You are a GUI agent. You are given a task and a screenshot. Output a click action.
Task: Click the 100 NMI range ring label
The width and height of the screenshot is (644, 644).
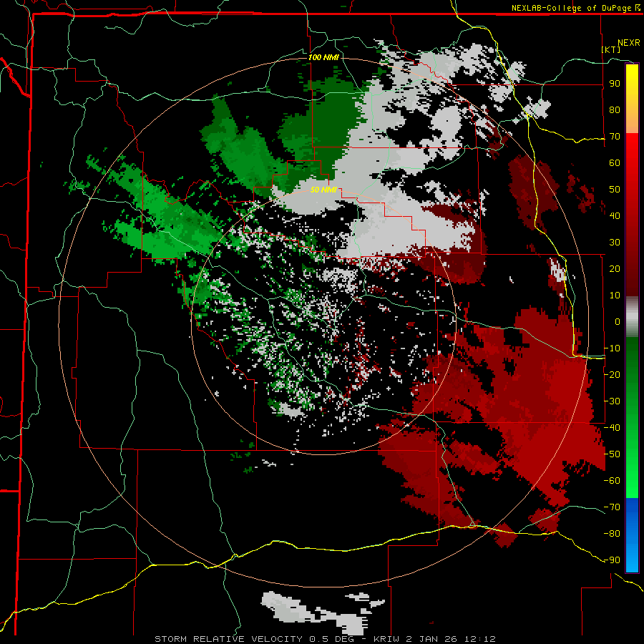(x=323, y=57)
